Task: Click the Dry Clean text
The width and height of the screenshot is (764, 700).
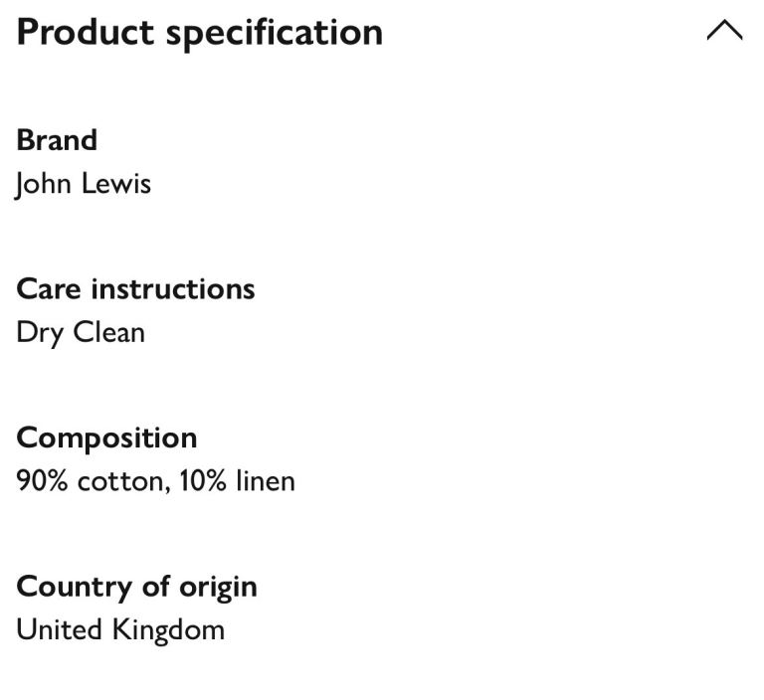Action: click(81, 332)
